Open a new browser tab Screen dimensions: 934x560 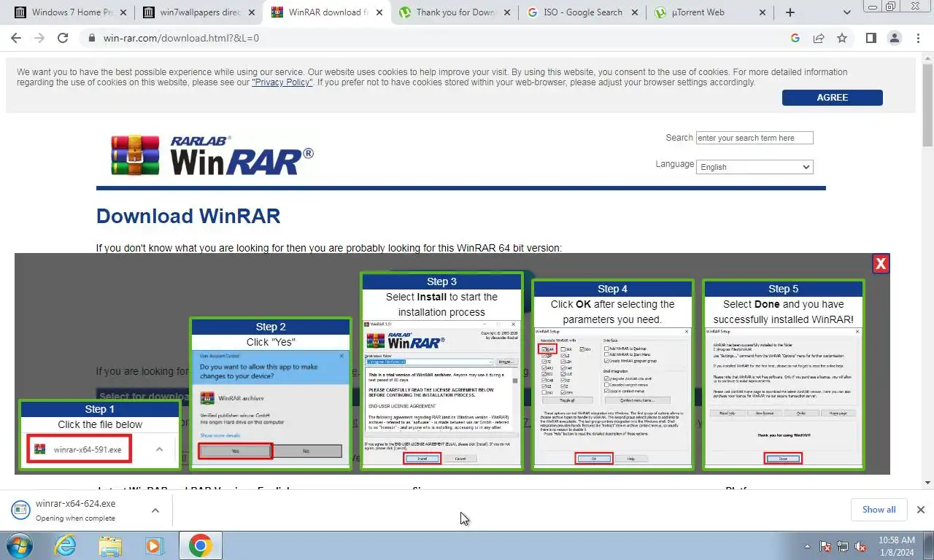(x=790, y=12)
